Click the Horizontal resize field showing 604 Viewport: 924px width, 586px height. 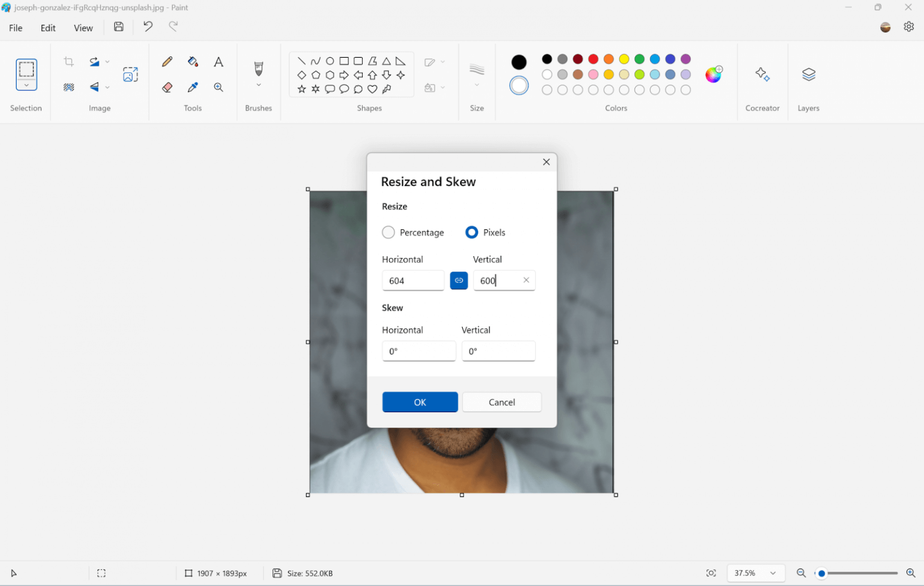click(x=413, y=280)
